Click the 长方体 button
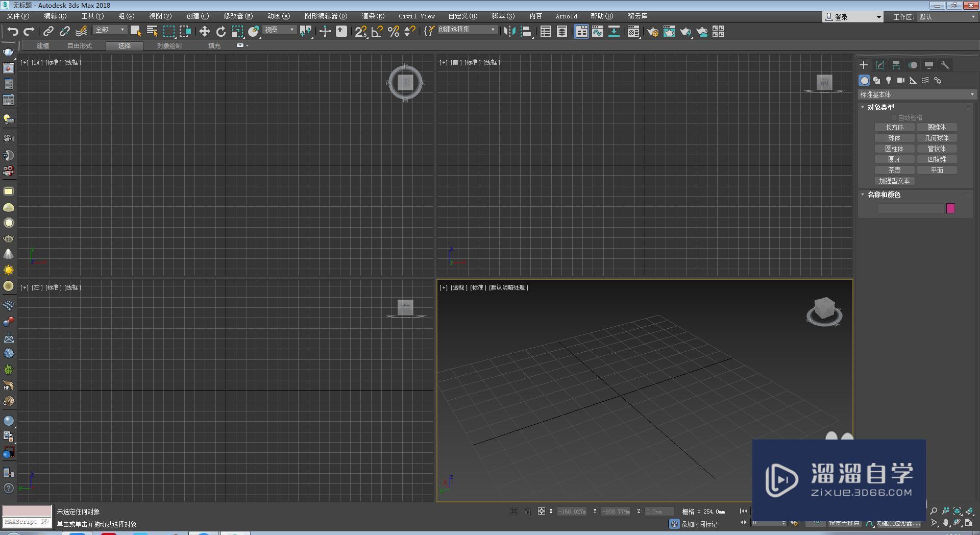This screenshot has width=980, height=535. pyautogui.click(x=894, y=127)
